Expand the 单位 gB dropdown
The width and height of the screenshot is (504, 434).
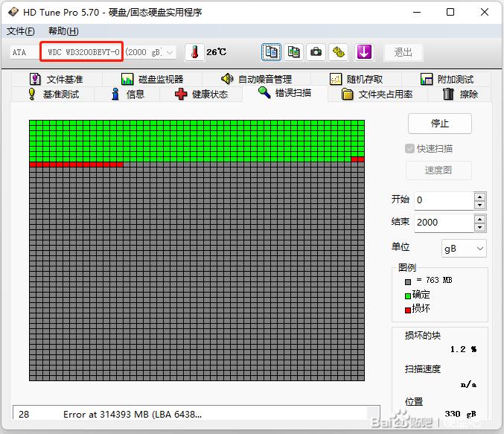[464, 249]
